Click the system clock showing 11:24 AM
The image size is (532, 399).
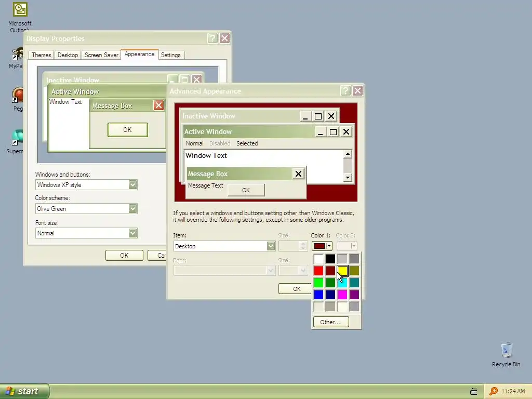[513, 391]
